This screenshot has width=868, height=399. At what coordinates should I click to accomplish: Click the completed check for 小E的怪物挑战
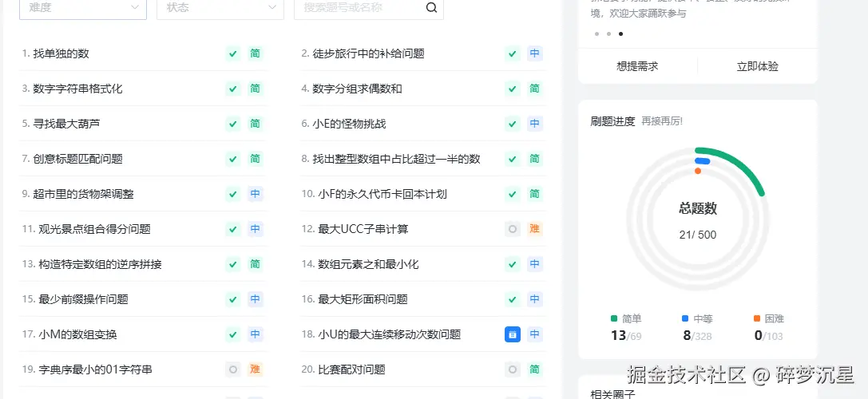pos(513,124)
